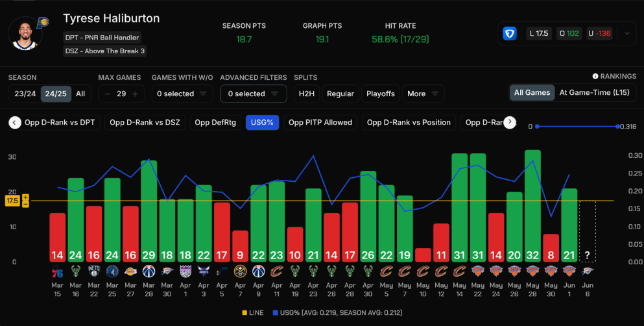This screenshot has height=326, width=644.
Task: Toggle the H2H split
Action: pyautogui.click(x=306, y=94)
